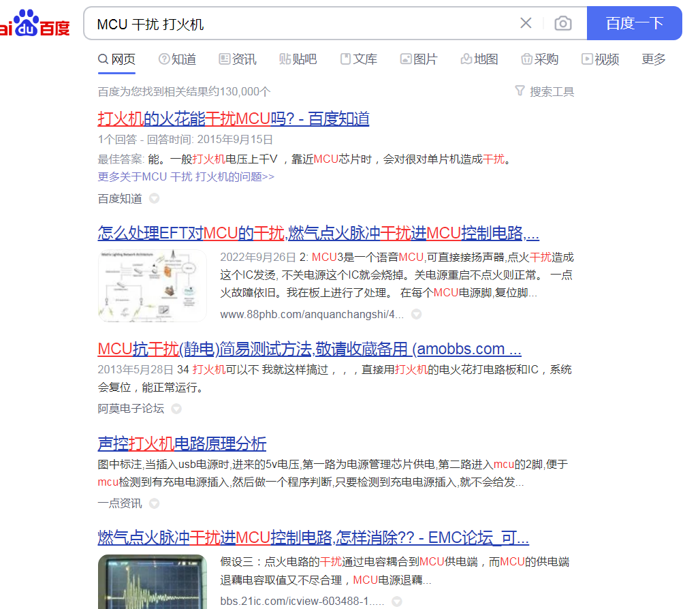Open the 采购 tab
Screen dimensions: 700x609
click(x=540, y=59)
